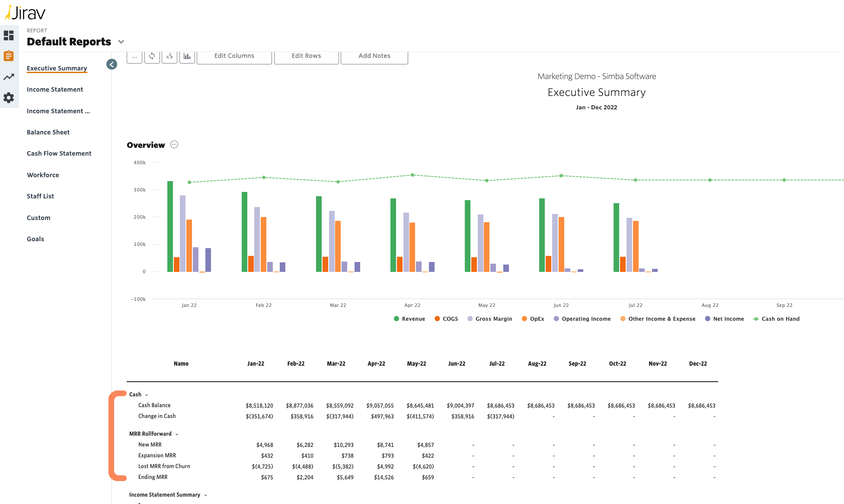Click the Add Notes button

374,55
